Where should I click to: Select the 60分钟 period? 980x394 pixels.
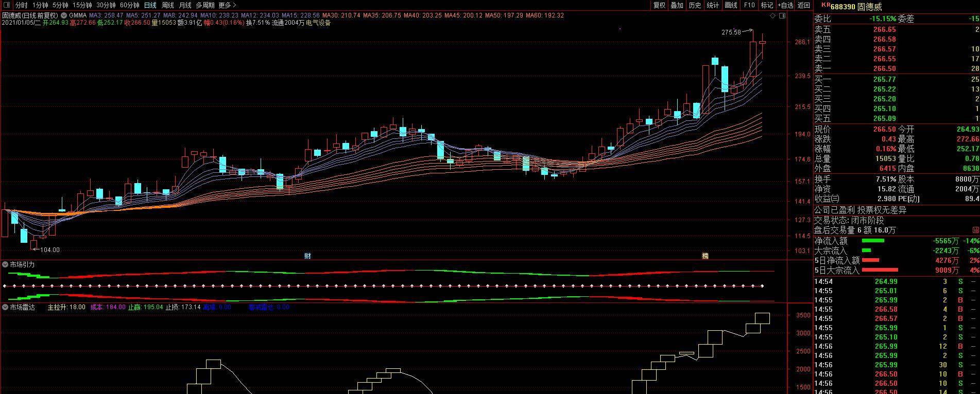[130, 5]
